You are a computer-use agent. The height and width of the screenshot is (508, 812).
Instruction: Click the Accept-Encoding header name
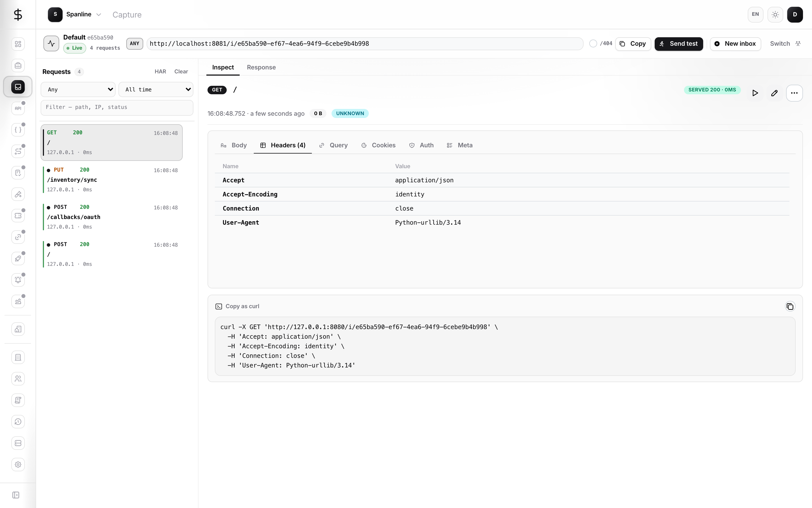250,194
